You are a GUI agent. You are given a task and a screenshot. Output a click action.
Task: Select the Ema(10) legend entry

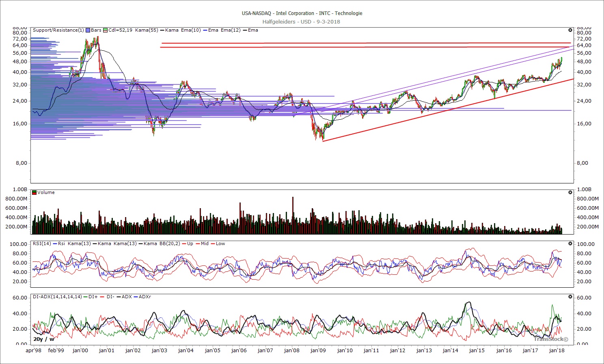(191, 30)
